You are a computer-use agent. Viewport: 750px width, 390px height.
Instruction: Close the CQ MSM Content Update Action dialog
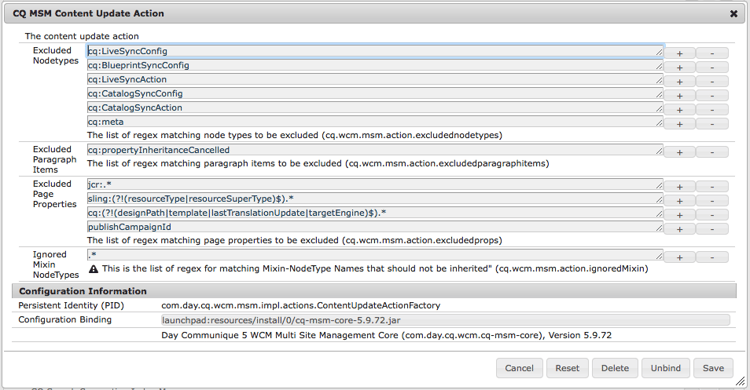733,14
